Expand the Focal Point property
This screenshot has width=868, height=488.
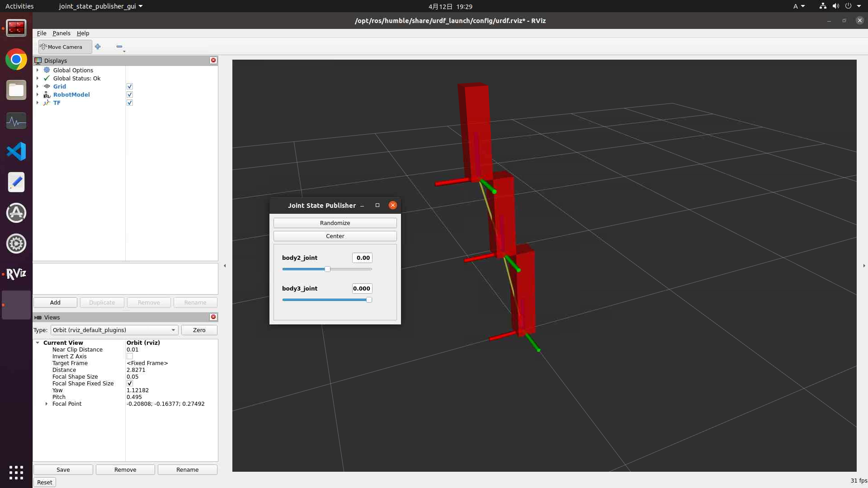click(47, 404)
